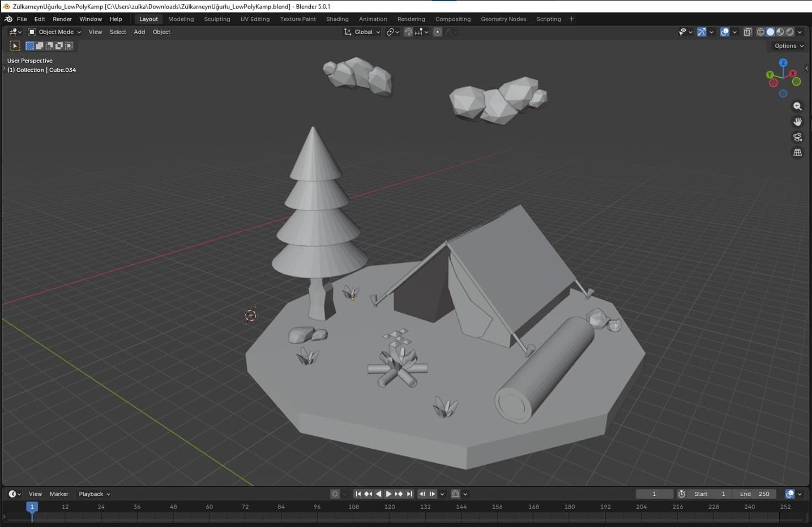Switch to the Geometry Nodes workspace tab

pos(503,19)
